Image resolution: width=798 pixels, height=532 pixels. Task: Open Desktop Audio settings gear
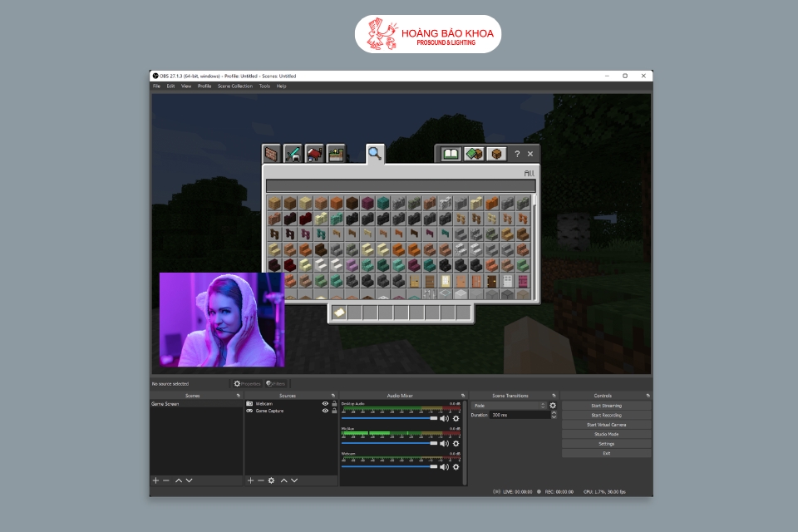pyautogui.click(x=456, y=418)
